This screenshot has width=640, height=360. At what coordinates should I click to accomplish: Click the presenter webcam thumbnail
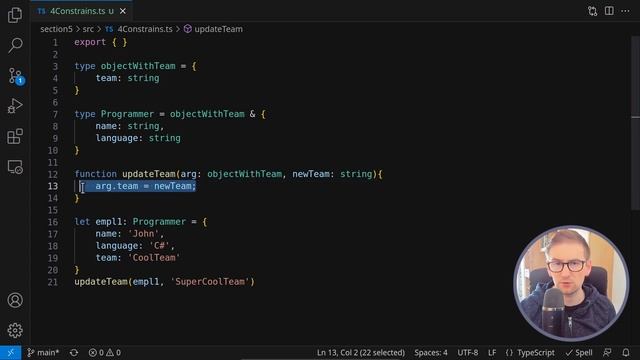point(571,283)
